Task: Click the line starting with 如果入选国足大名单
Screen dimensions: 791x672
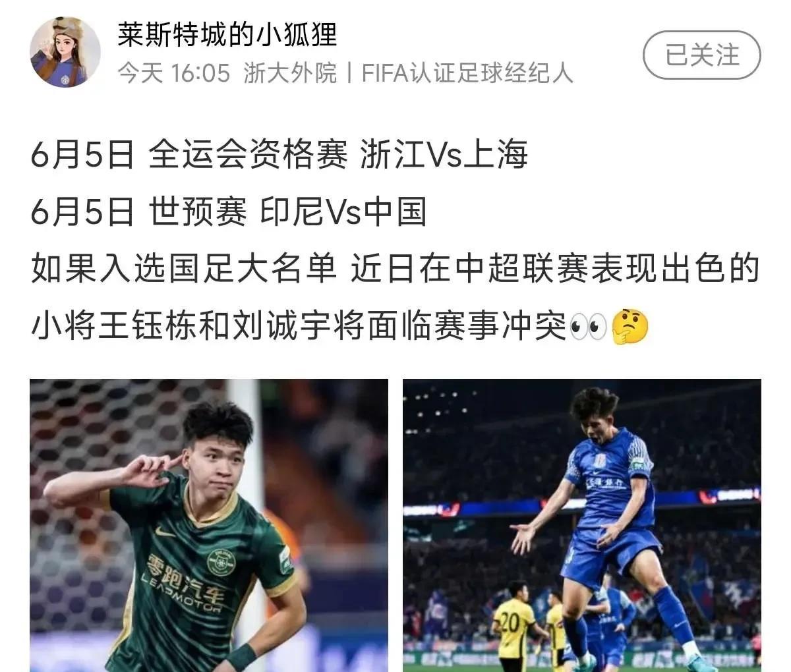Action: pos(395,270)
